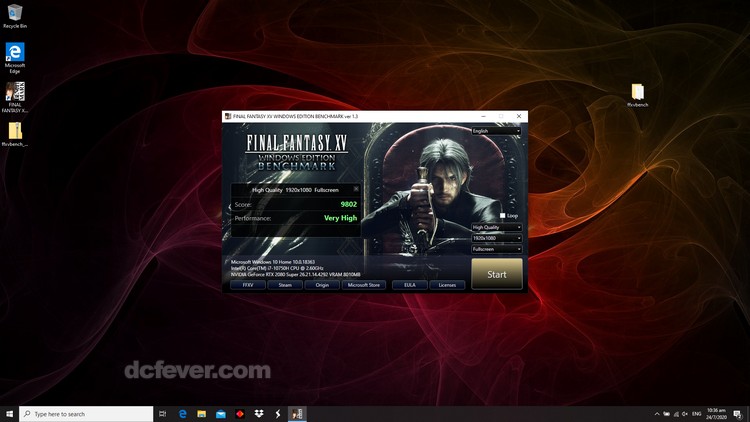The width and height of the screenshot is (750, 422).
Task: Click the benchmark window title bar icon
Action: 228,116
